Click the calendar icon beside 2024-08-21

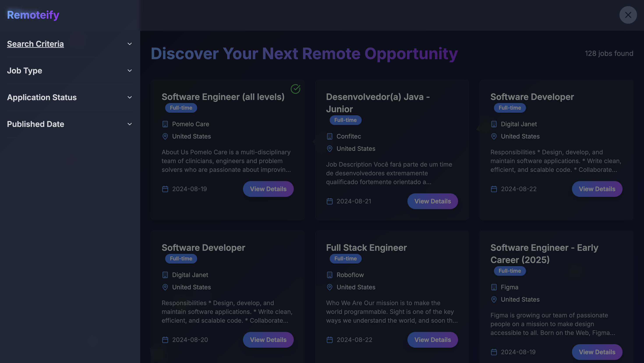[329, 201]
